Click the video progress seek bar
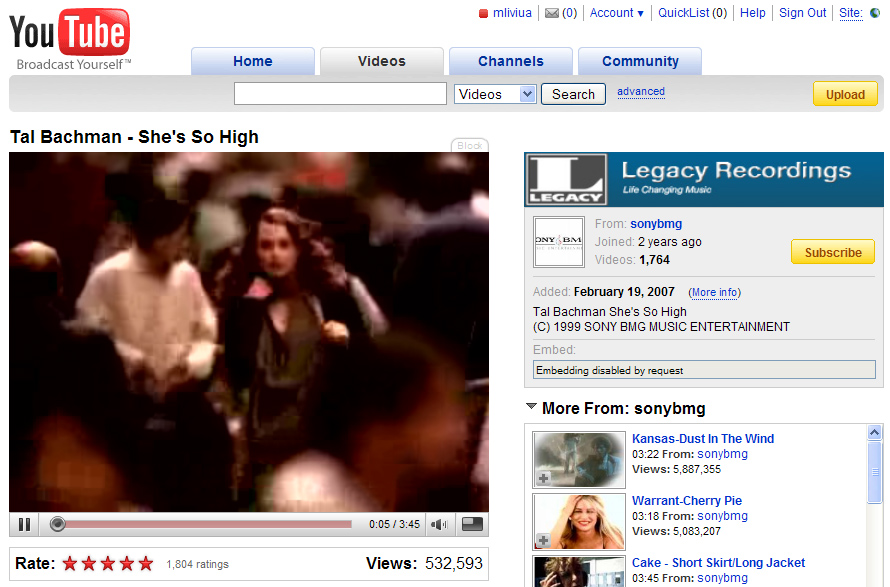The width and height of the screenshot is (890, 587). click(x=204, y=524)
